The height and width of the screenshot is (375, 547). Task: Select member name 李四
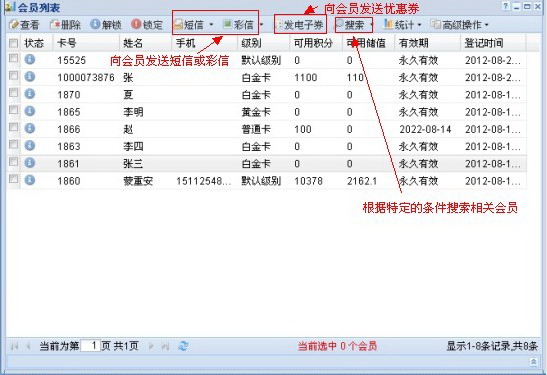click(x=133, y=147)
